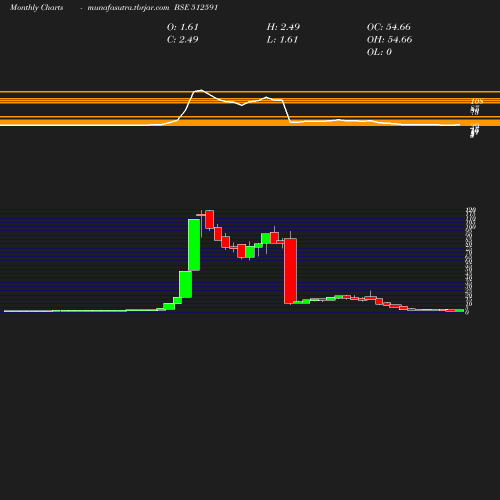This screenshot has height=500, width=500.
Task: Click the 'Monthly Charts' title text
Action: (36, 7)
